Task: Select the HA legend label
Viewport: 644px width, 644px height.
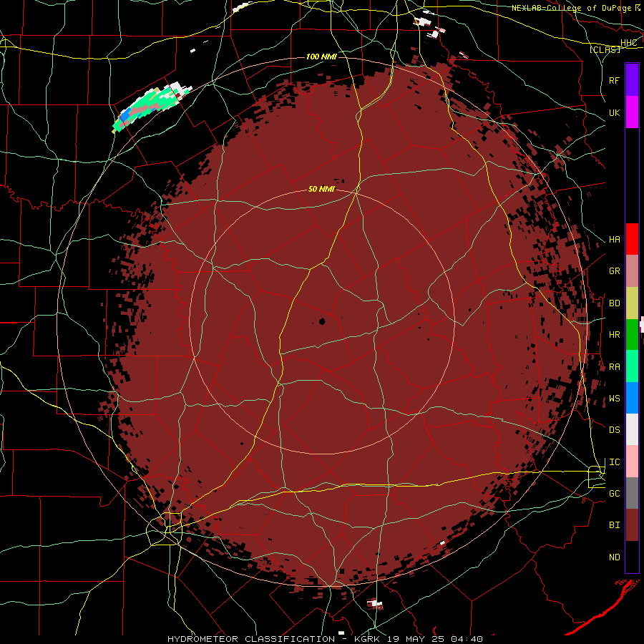Action: pyautogui.click(x=614, y=240)
